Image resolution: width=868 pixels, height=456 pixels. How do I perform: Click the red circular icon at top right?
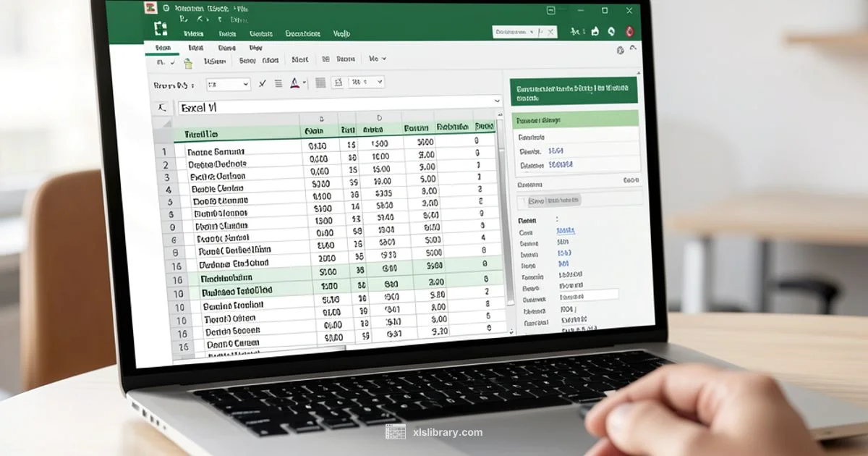tap(629, 33)
